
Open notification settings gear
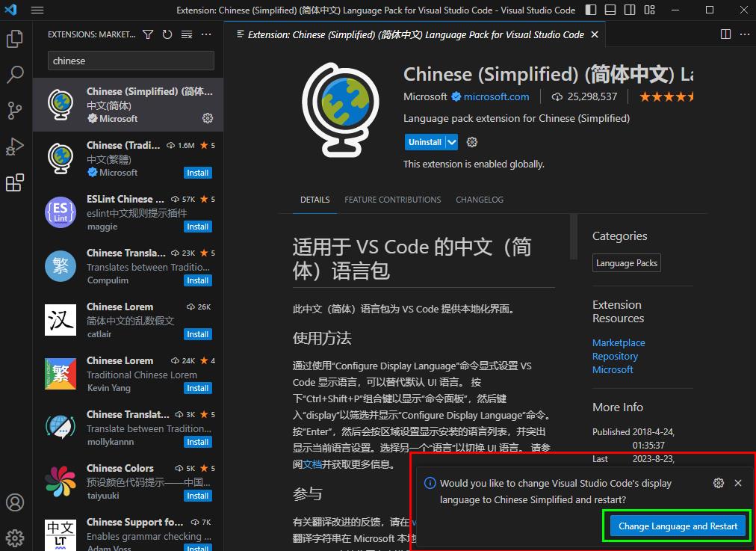coord(719,483)
